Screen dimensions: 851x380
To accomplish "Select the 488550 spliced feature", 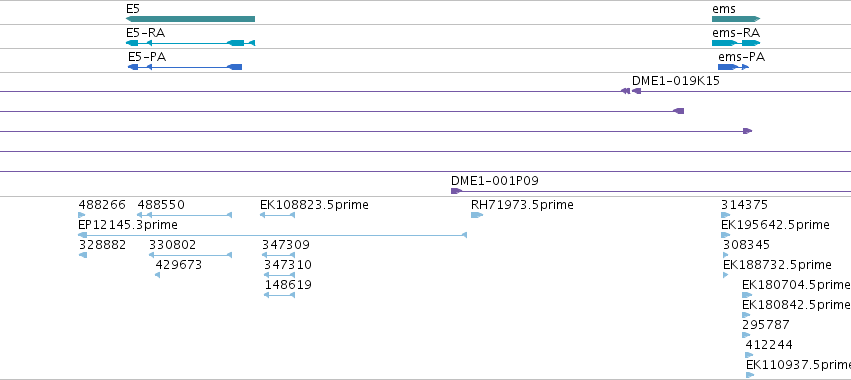I will 185,215.
